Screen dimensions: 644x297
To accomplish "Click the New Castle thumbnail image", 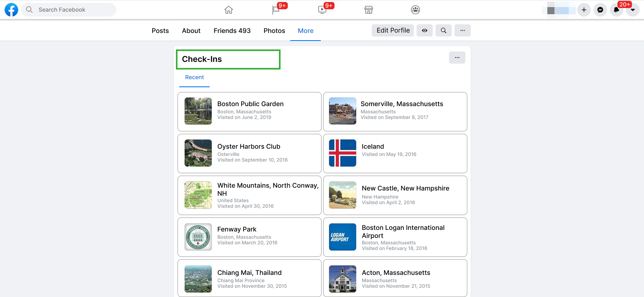I will [x=343, y=195].
